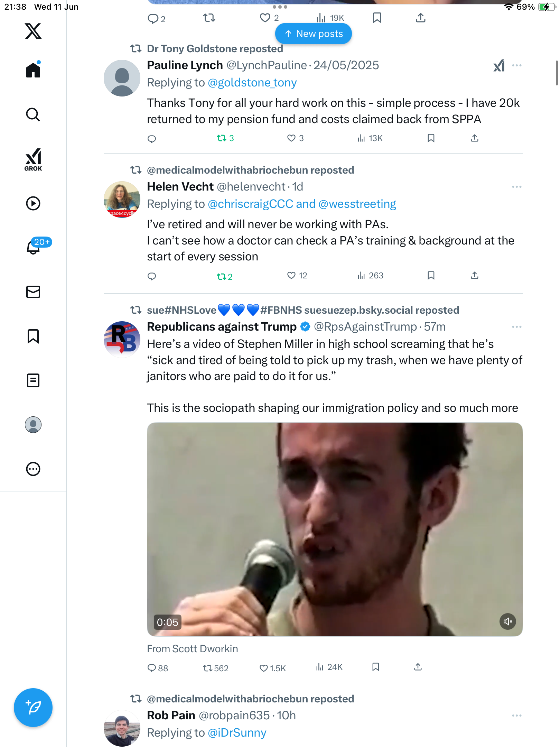Open the video tab play icon in sidebar
This screenshot has height=747, width=560.
click(x=33, y=203)
